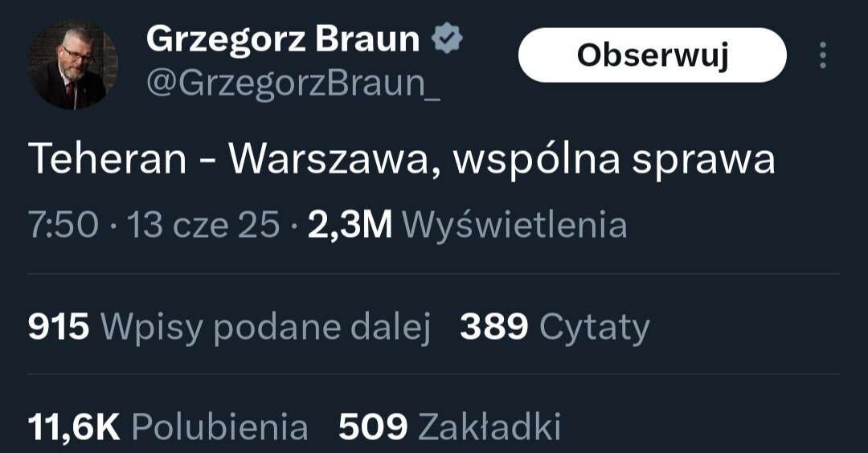Open the Cytaty quotes list
Screen dimensions: 868x453
[595, 329]
